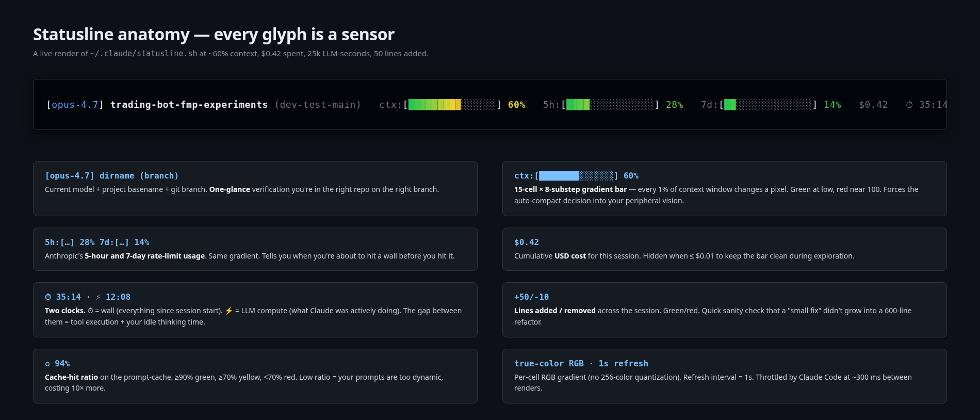Click the small stopwatch glyph before '= wall'
The width and height of the screenshot is (980, 420).
coord(90,311)
